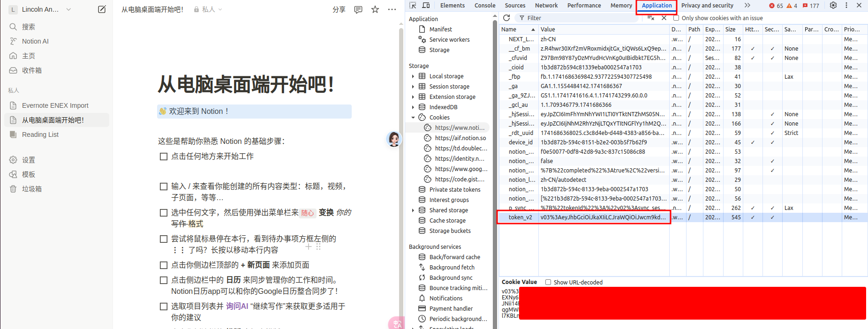
Task: Favorite the page with star icon
Action: (x=375, y=9)
